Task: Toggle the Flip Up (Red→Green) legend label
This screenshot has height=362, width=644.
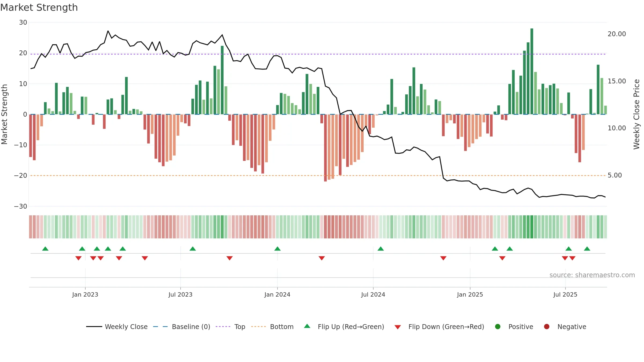Action: 351,327
